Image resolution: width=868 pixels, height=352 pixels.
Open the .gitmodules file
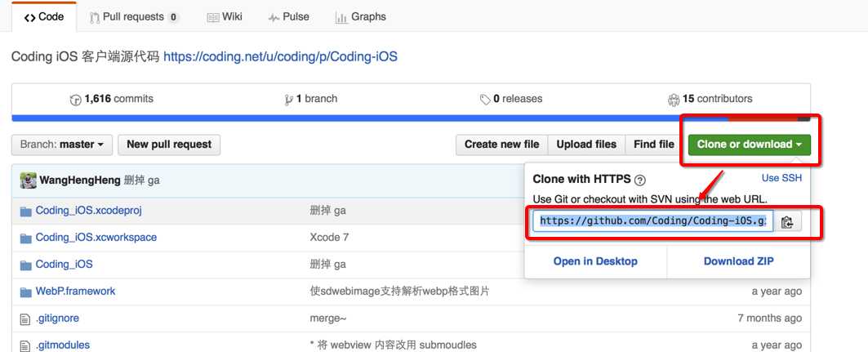pos(63,345)
